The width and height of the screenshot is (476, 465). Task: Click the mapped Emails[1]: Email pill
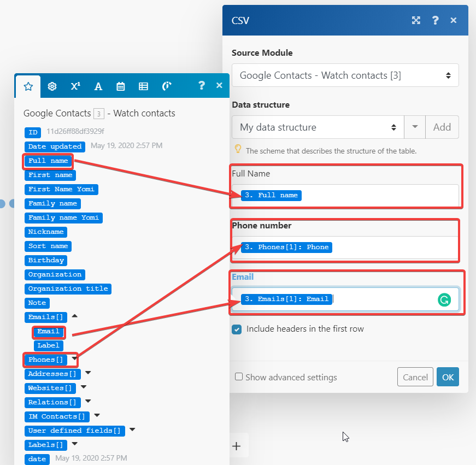(x=286, y=299)
